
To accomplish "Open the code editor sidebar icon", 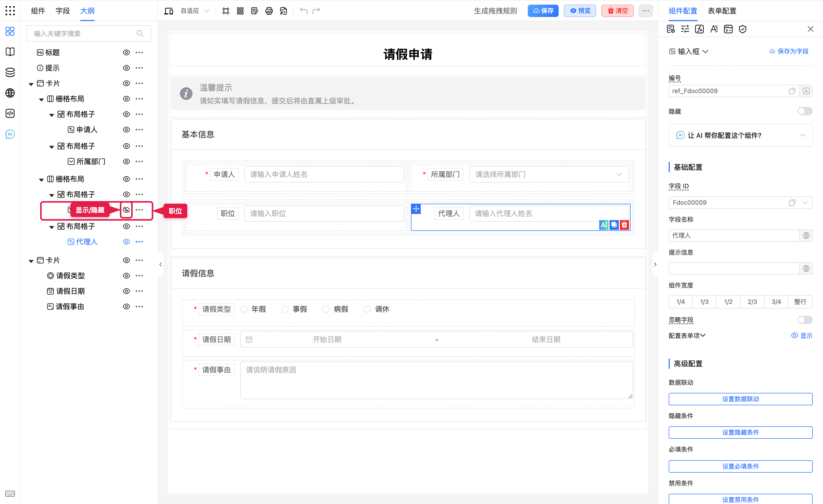I will point(10,113).
